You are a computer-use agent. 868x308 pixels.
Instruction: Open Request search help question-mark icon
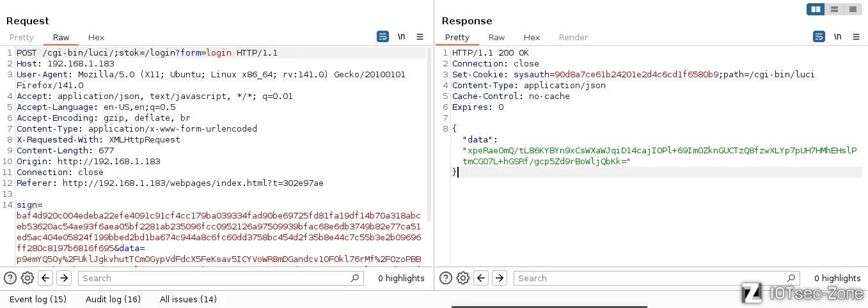tap(10, 278)
